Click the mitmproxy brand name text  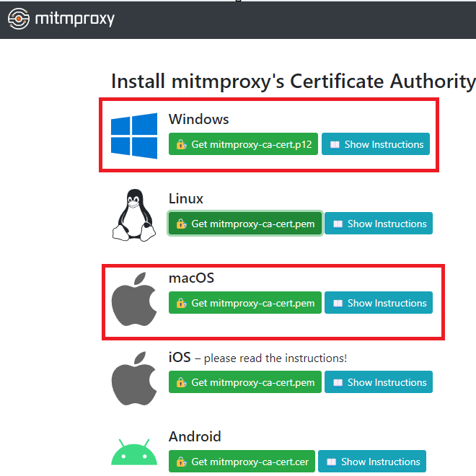pos(75,19)
